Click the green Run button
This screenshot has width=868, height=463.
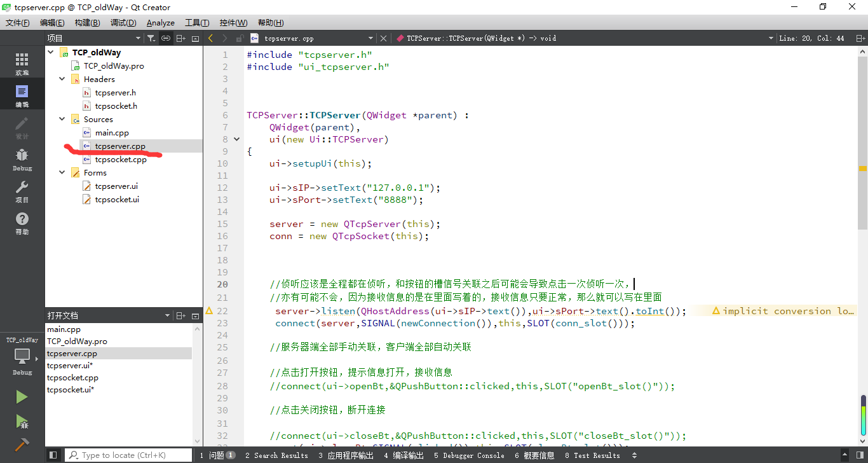point(22,397)
